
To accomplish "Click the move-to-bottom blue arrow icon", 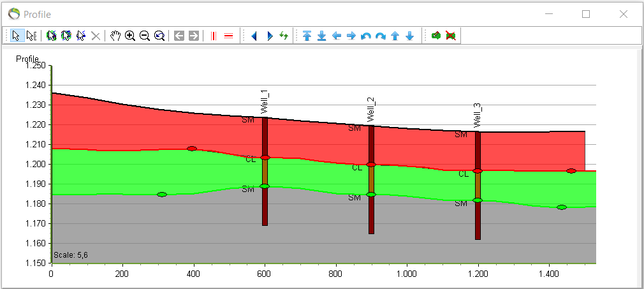I will click(321, 36).
